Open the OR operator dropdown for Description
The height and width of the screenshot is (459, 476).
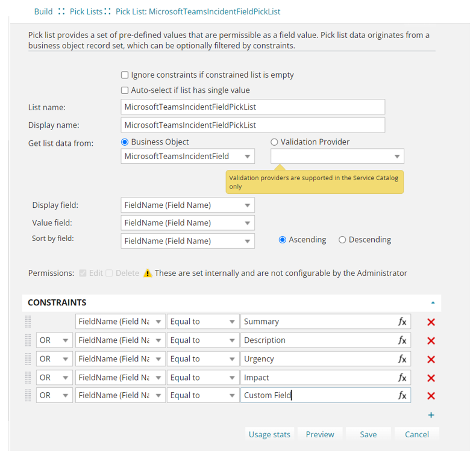53,340
